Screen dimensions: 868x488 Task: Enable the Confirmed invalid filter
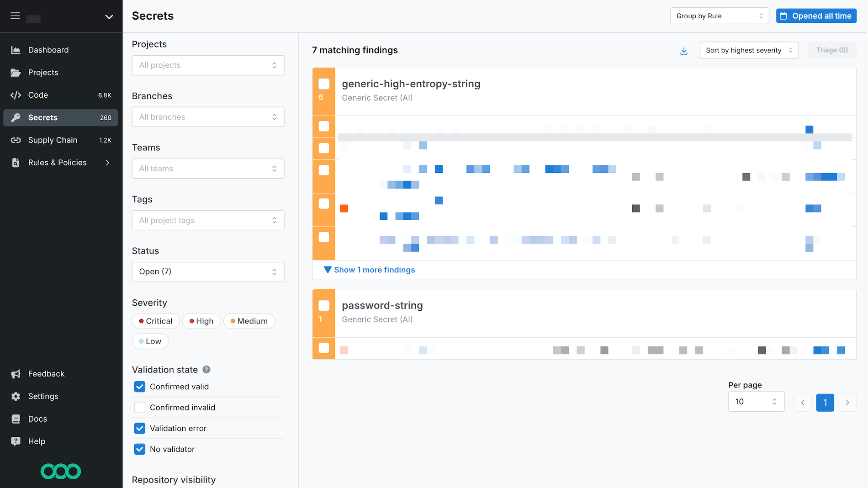pos(139,407)
